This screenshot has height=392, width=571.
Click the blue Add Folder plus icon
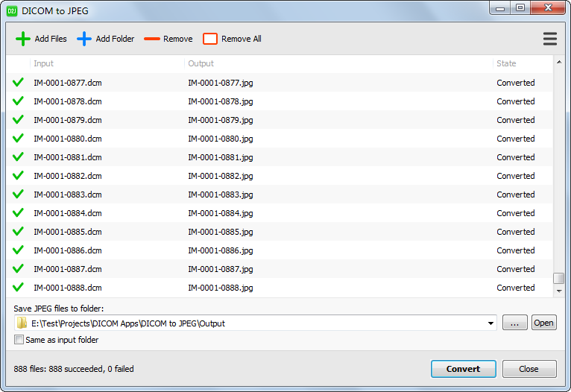(x=84, y=39)
